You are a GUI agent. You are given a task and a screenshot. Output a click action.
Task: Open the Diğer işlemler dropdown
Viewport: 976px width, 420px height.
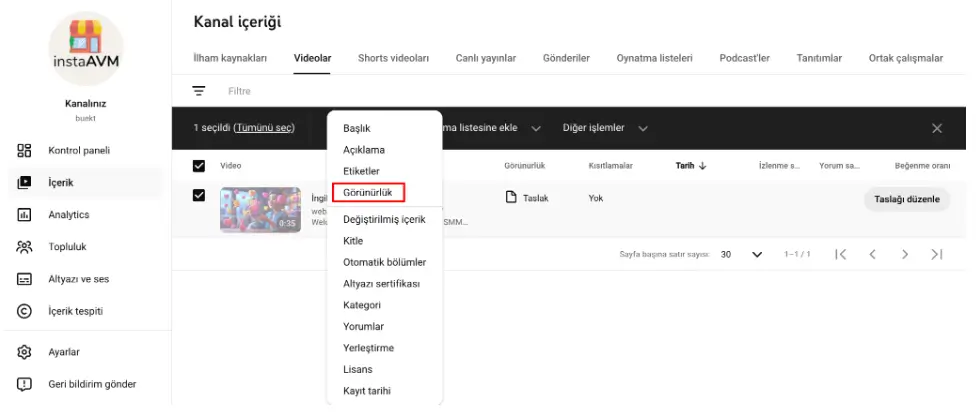605,128
